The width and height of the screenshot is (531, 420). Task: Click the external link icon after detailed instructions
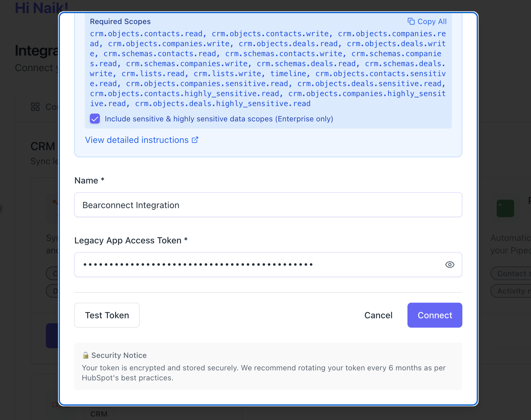pos(195,140)
